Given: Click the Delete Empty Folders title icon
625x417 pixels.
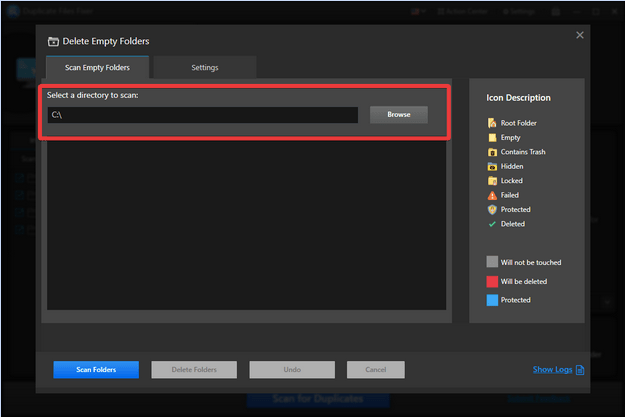Looking at the screenshot, I should (x=53, y=41).
